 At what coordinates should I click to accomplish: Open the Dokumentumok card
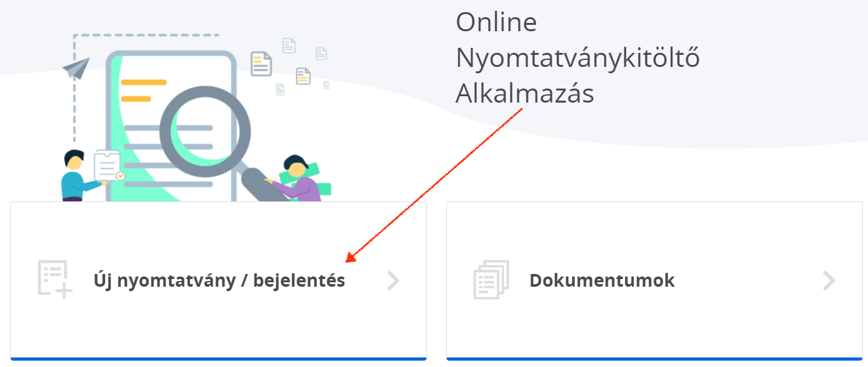click(x=654, y=281)
